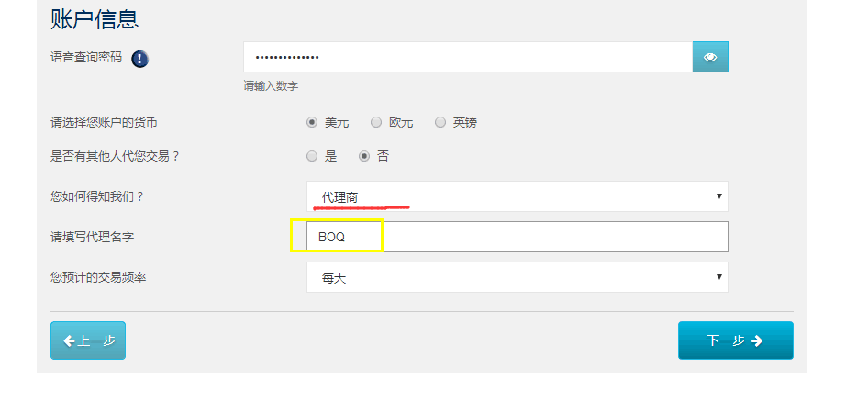Click the 请选择您账户的货币 label
The image size is (868, 401).
(110, 122)
